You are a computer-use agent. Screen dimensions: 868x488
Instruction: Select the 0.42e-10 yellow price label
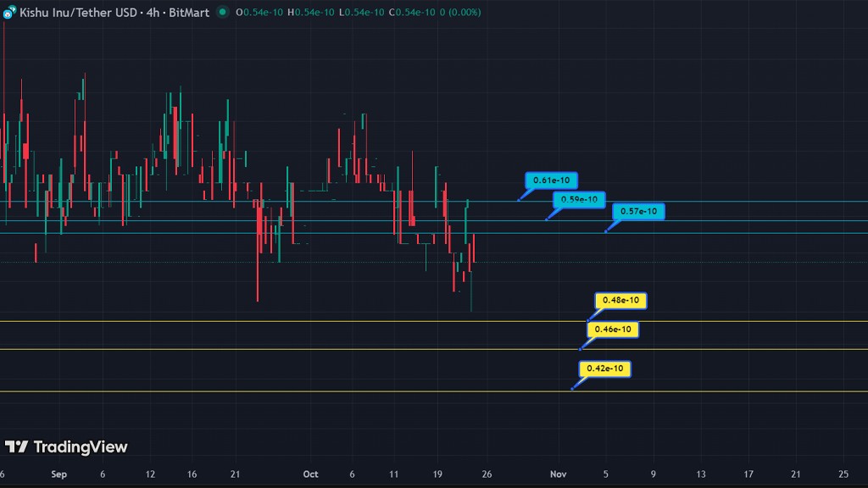[x=605, y=369]
